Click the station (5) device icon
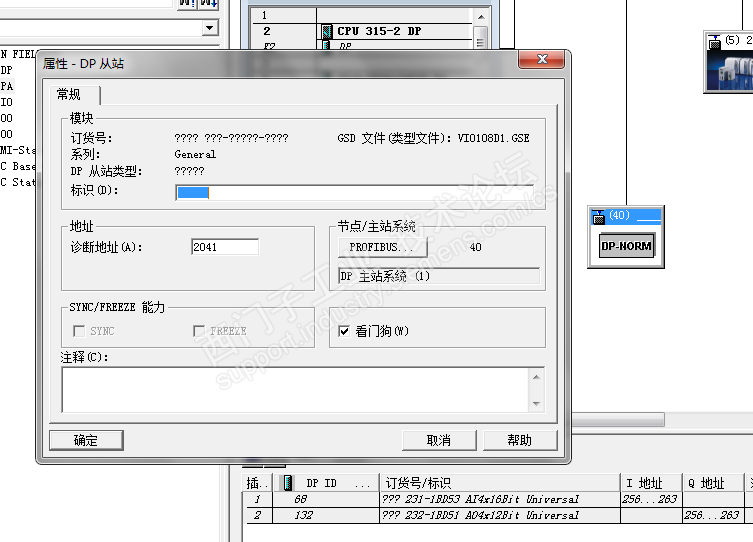The height and width of the screenshot is (542, 753). 715,42
